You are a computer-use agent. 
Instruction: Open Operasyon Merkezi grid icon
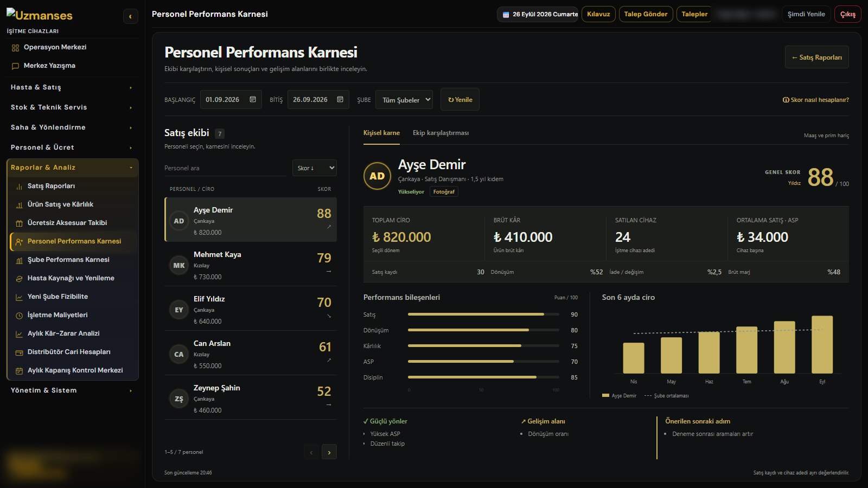[x=15, y=48]
